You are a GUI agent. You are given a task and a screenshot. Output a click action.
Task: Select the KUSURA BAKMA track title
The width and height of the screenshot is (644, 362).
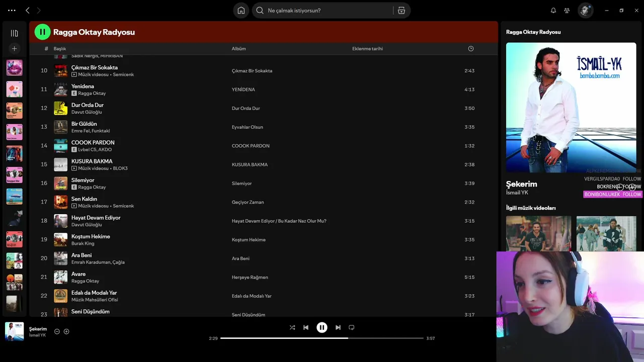[x=92, y=161]
